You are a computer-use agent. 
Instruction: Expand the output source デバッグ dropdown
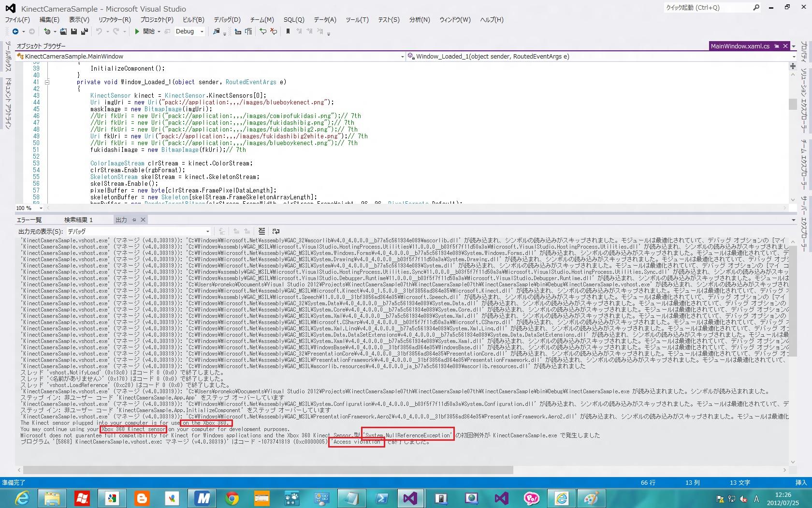tap(208, 231)
